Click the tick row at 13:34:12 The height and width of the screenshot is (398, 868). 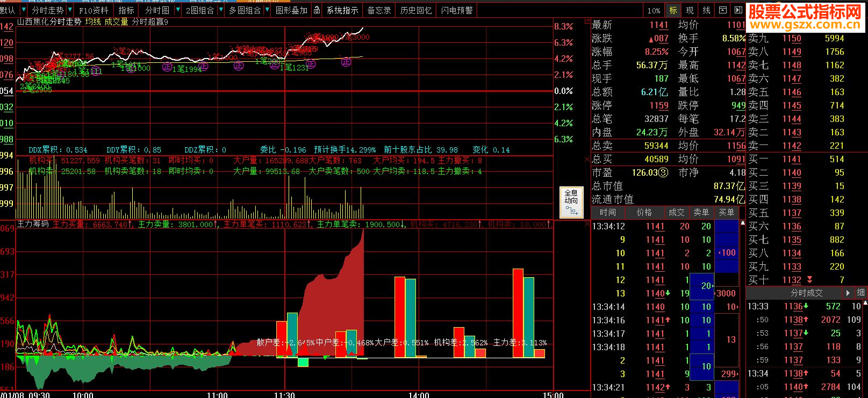665,226
